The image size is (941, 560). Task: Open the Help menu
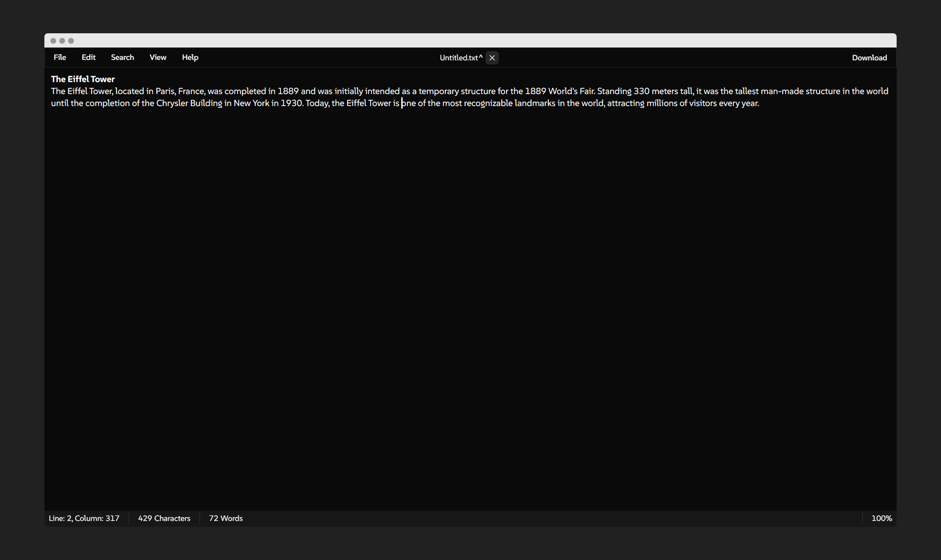(190, 57)
